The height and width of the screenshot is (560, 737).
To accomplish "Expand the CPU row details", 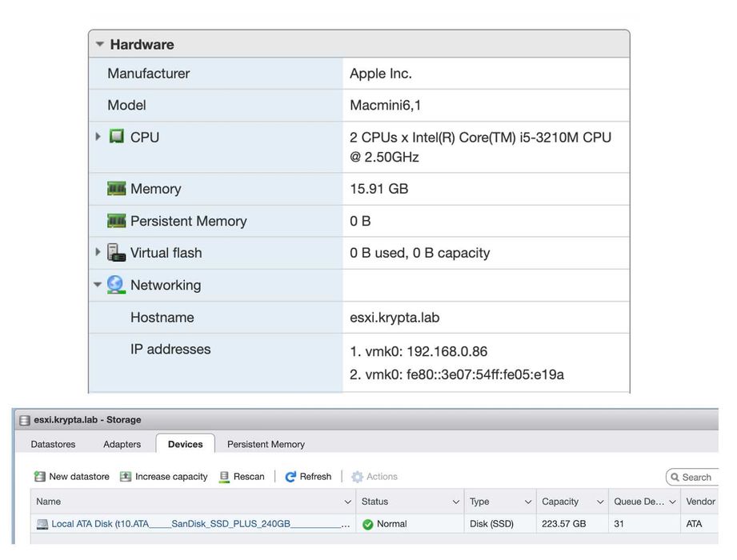I will pyautogui.click(x=98, y=137).
